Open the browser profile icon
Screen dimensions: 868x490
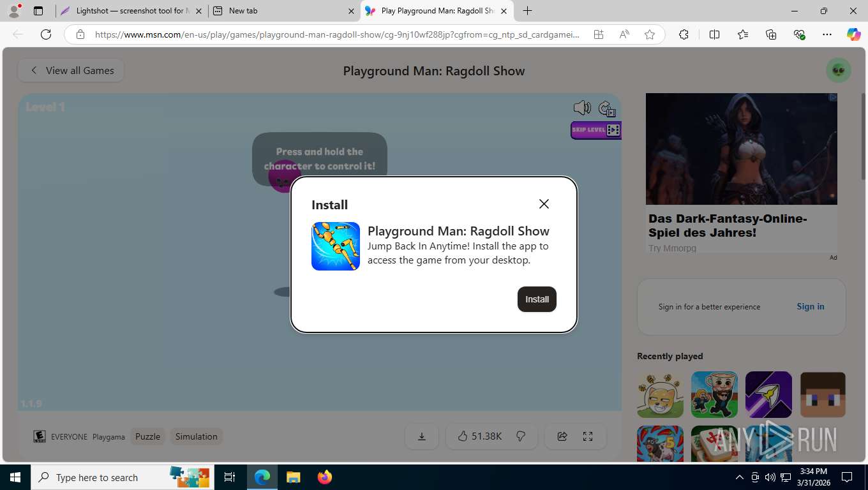(x=14, y=11)
